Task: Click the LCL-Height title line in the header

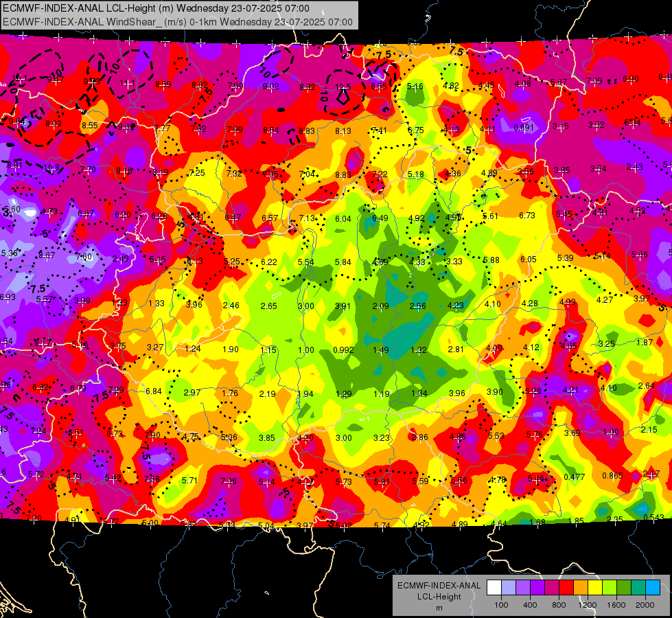Action: pos(156,8)
